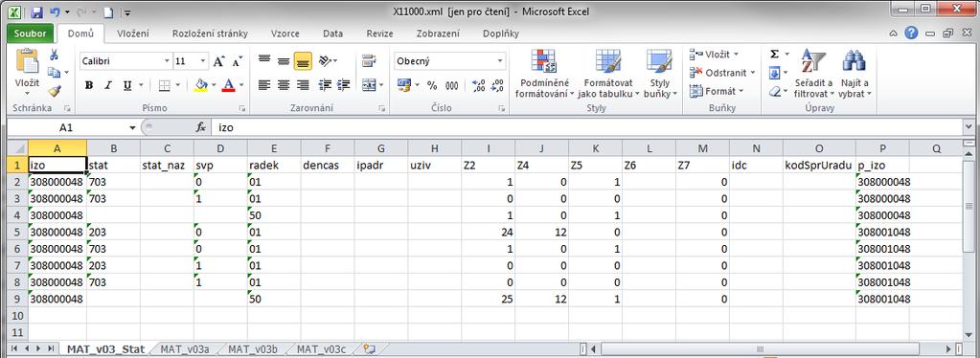The image size is (980, 358).
Task: Click the Excel help question mark
Action: point(911,34)
